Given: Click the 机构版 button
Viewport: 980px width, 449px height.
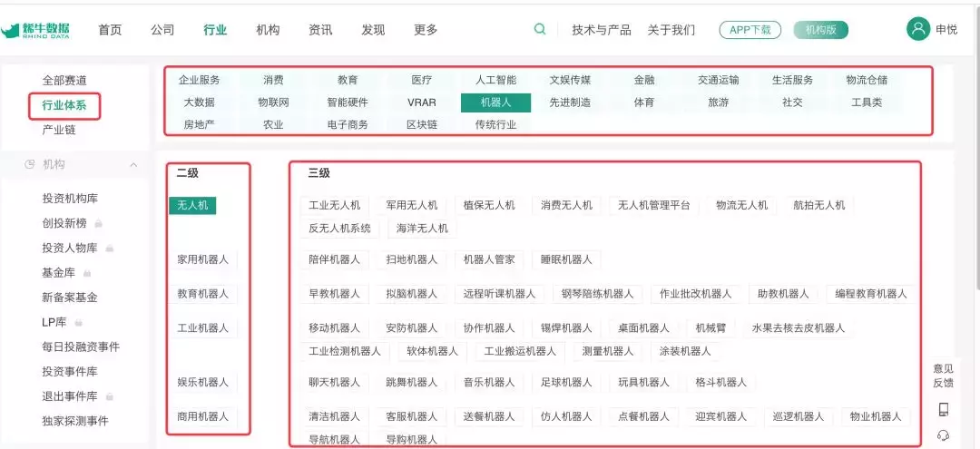Looking at the screenshot, I should (x=820, y=30).
